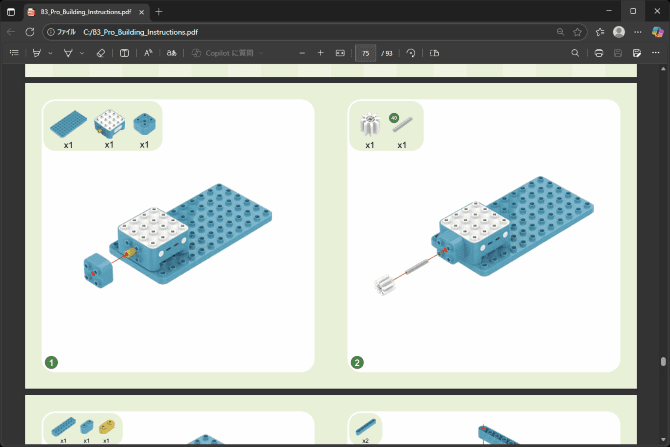This screenshot has height=447, width=670.
Task: Select the eraser tool
Action: [x=100, y=52]
